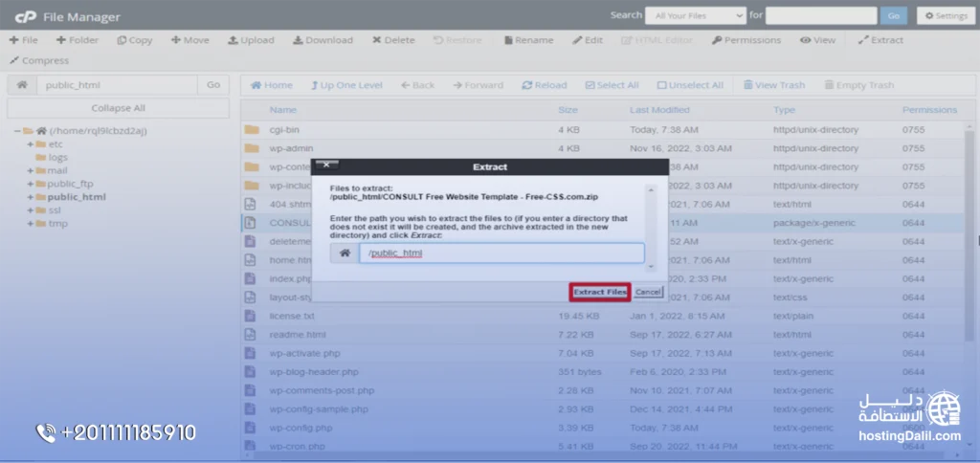980x463 pixels.
Task: Sort by Type column header
Action: pos(784,110)
